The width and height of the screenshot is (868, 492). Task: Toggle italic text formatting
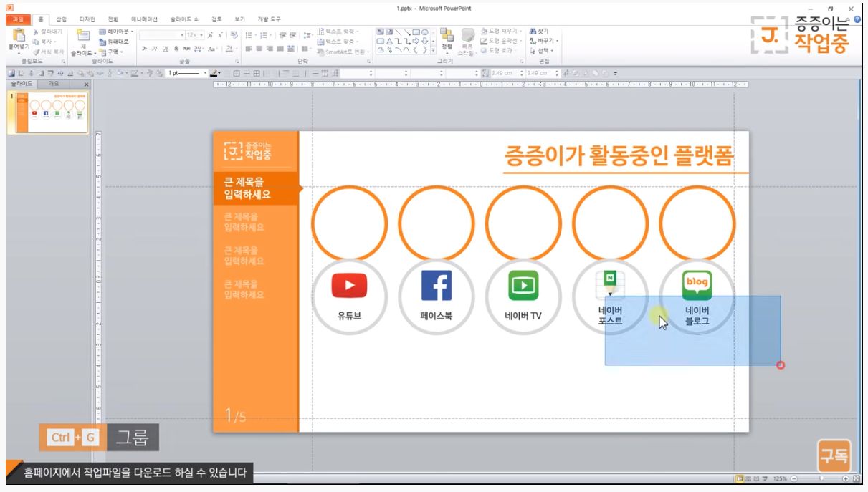point(155,49)
